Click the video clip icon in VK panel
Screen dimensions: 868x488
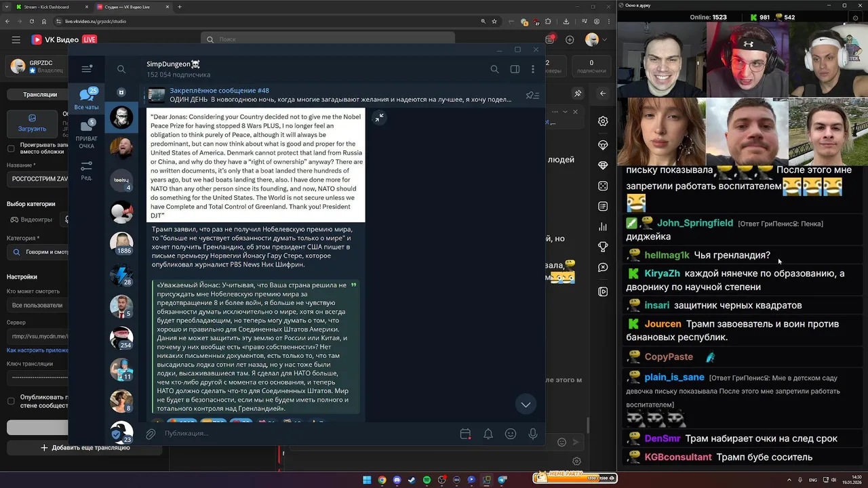(603, 291)
